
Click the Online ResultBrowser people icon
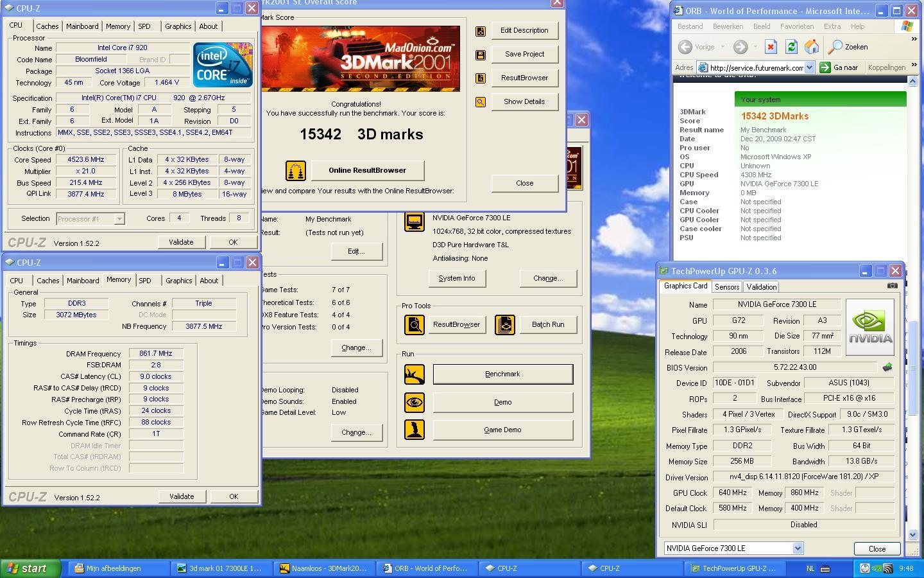pos(296,170)
